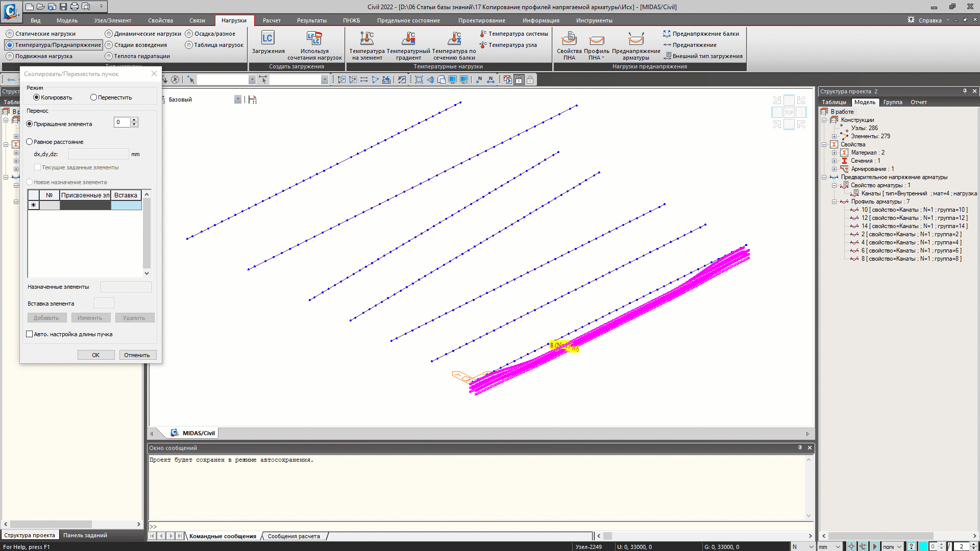980x551 pixels.
Task: Collapse the Конструкции tree node
Action: [x=824, y=120]
